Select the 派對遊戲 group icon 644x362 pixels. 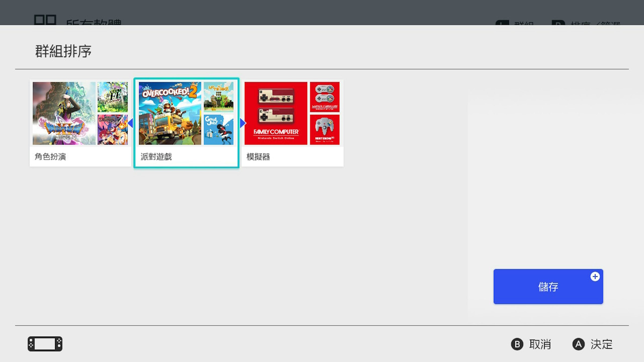click(x=186, y=123)
